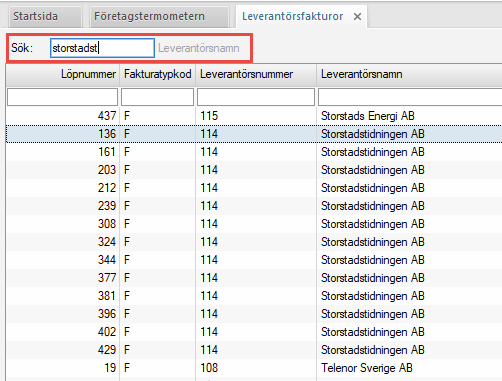
Task: Select the row with Löpnummer 381
Action: pyautogui.click(x=254, y=296)
